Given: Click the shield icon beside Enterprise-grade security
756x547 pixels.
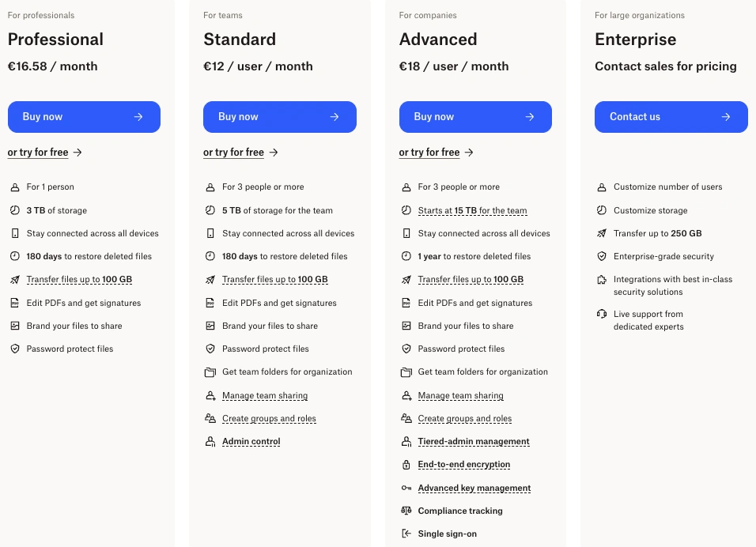Looking at the screenshot, I should (602, 256).
